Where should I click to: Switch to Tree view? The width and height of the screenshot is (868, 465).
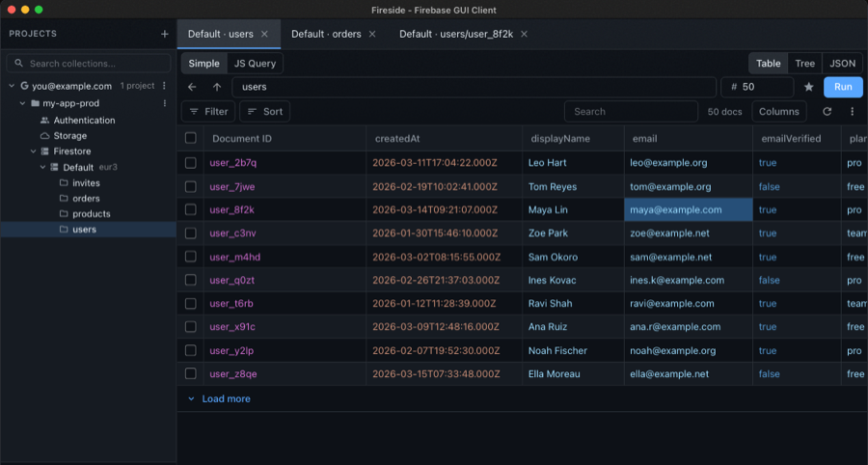point(805,63)
